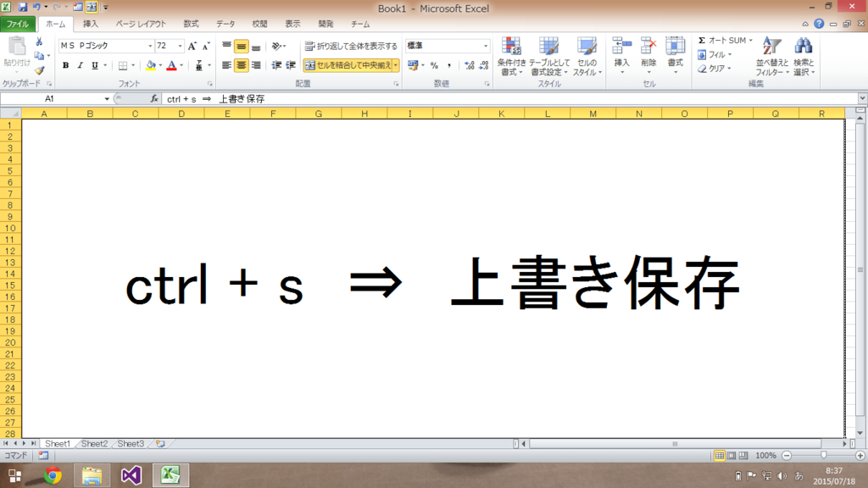Select the Sheet2 worksheet tab

[x=94, y=444]
